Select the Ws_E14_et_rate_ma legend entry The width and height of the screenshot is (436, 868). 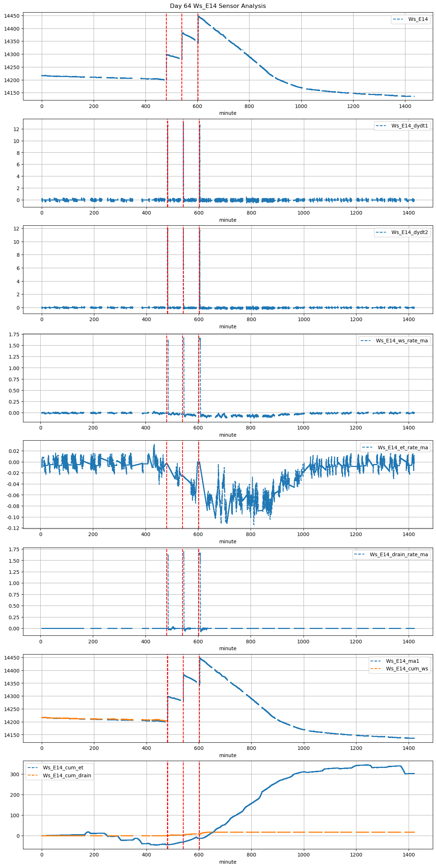[403, 448]
